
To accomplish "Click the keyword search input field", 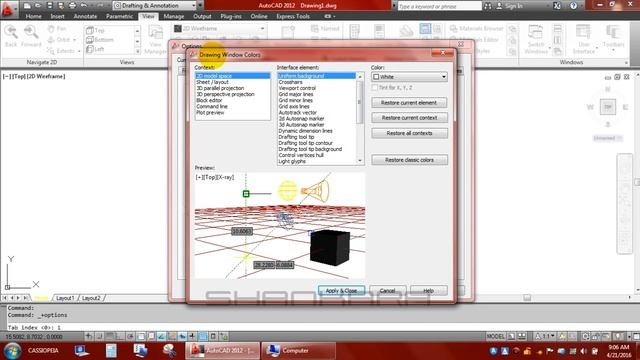I will tap(439, 6).
